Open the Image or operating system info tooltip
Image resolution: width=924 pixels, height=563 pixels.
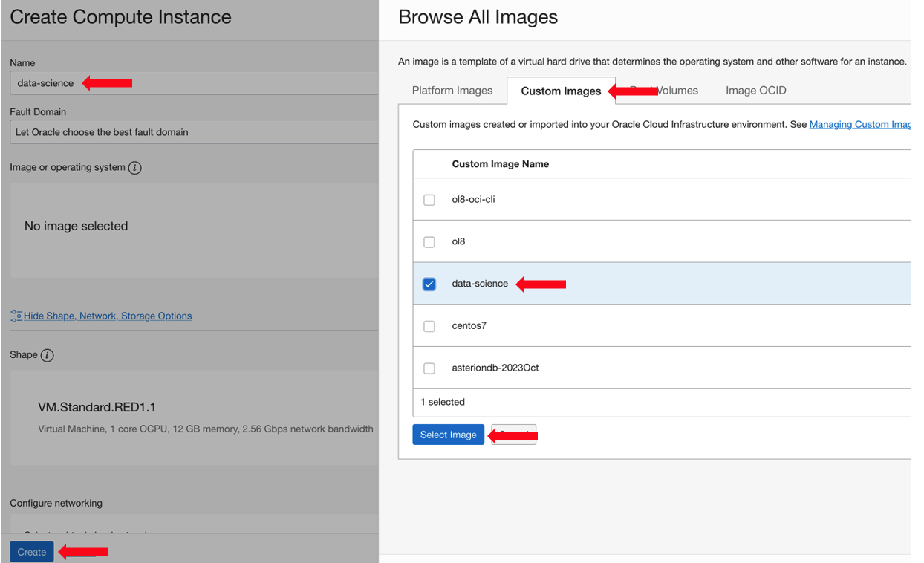(134, 167)
